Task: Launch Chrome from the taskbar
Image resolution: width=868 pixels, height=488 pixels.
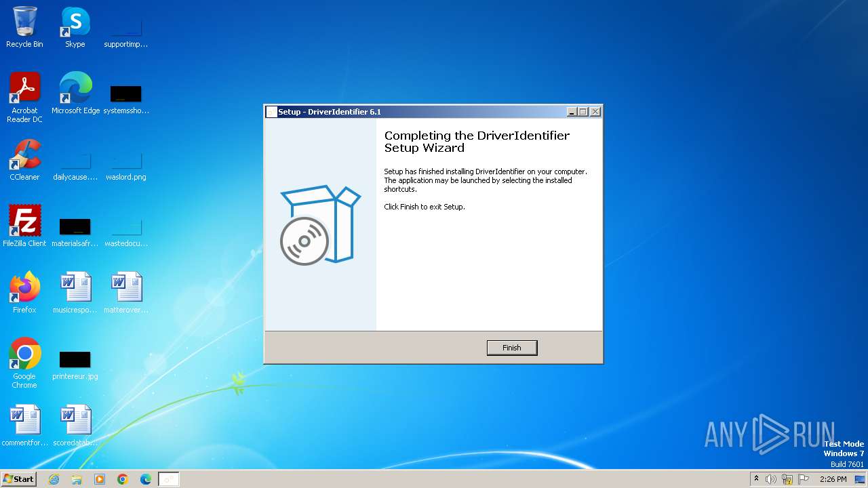Action: (123, 479)
